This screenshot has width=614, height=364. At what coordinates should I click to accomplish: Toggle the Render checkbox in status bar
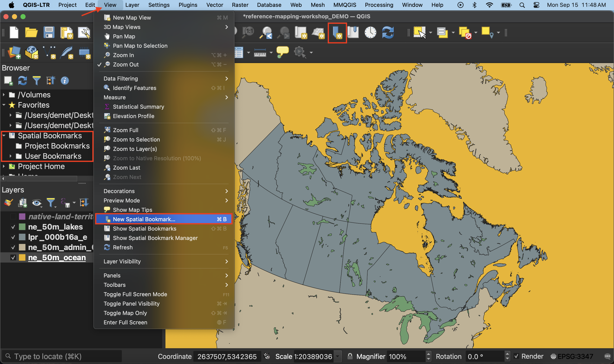coord(516,356)
